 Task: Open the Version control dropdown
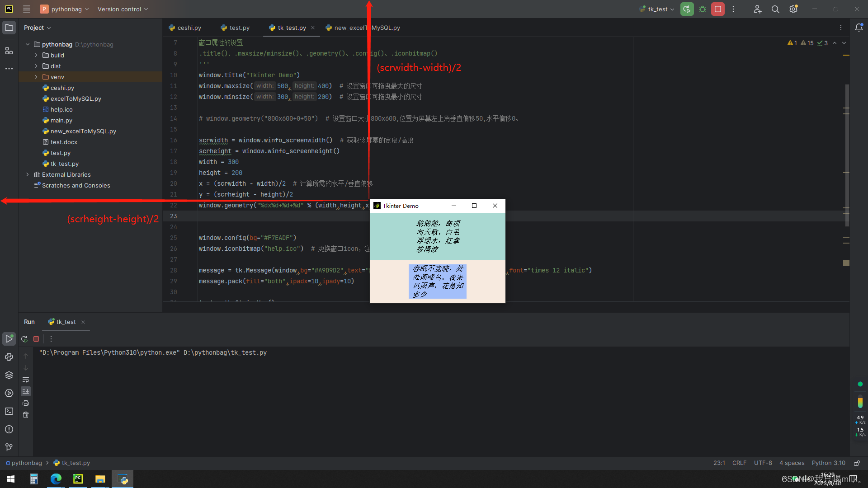tap(122, 9)
